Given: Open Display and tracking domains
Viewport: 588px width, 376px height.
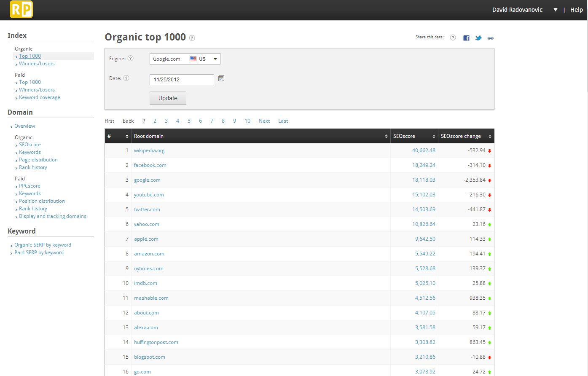Looking at the screenshot, I should tap(53, 216).
